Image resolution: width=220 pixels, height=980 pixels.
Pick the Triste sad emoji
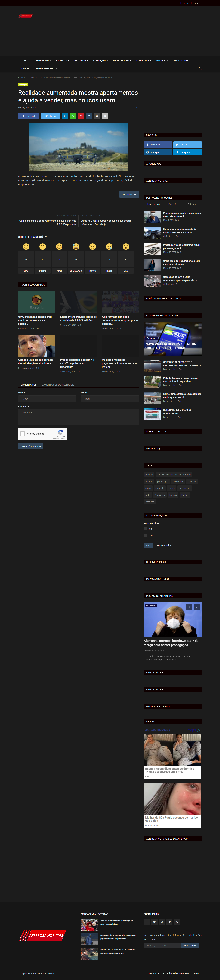109,247
